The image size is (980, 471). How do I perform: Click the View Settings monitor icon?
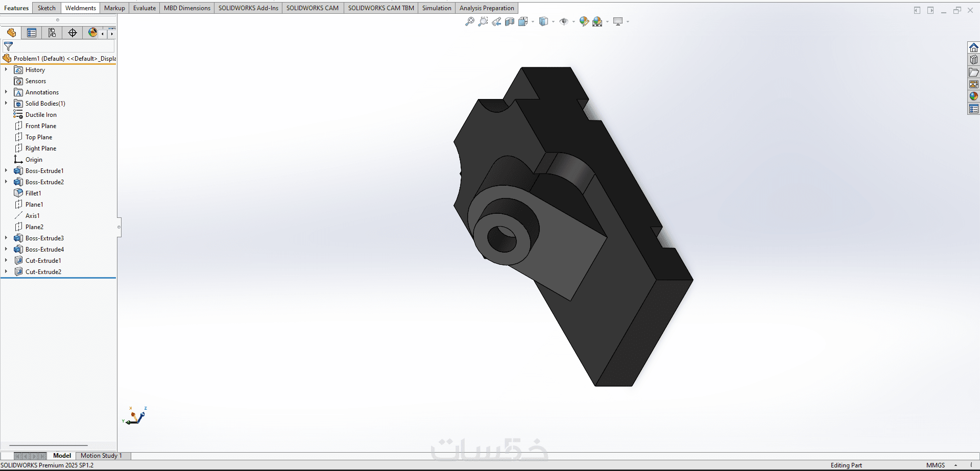(618, 21)
